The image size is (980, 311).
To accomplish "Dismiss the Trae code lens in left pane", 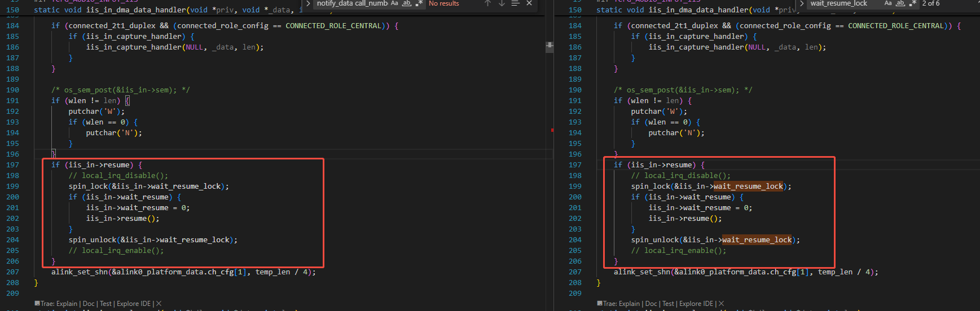I will (x=159, y=304).
